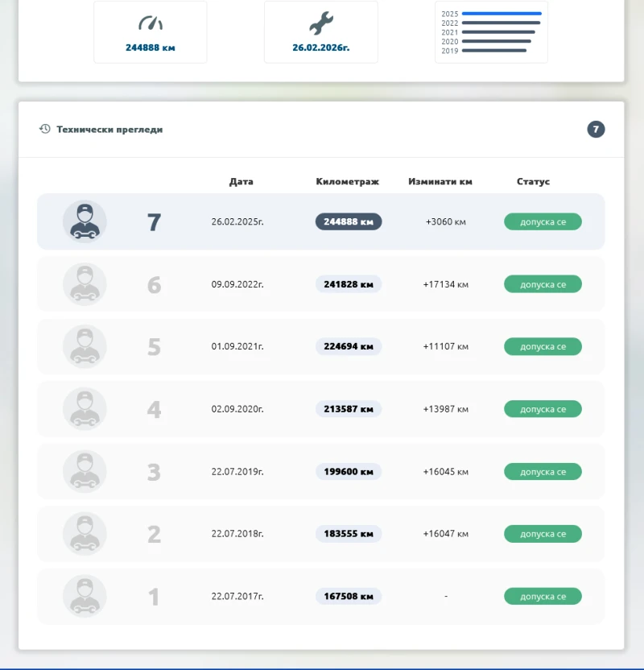Screen dimensions: 644x670
Task: Click the inspections count badge showing 7
Action: [596, 129]
